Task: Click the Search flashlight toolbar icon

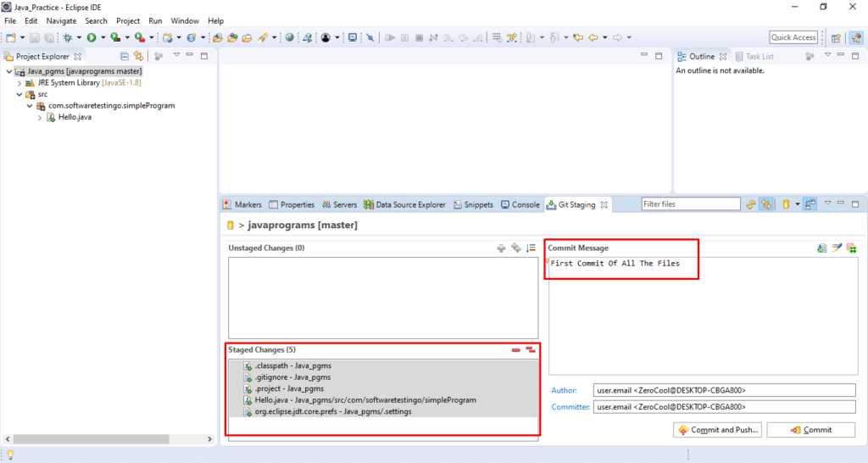Action: [263, 37]
